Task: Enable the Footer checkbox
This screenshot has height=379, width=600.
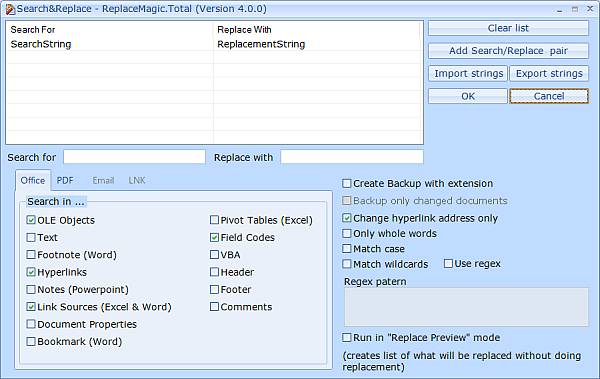Action: click(x=214, y=289)
